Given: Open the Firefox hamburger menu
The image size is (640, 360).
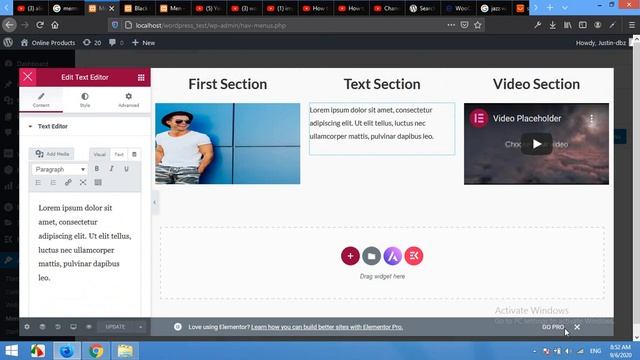Looking at the screenshot, I should pyautogui.click(x=631, y=25).
